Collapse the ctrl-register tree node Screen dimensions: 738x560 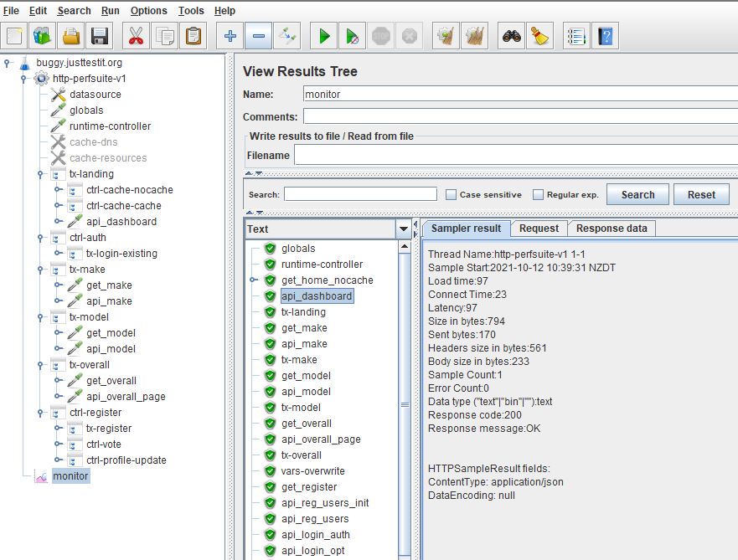point(40,413)
